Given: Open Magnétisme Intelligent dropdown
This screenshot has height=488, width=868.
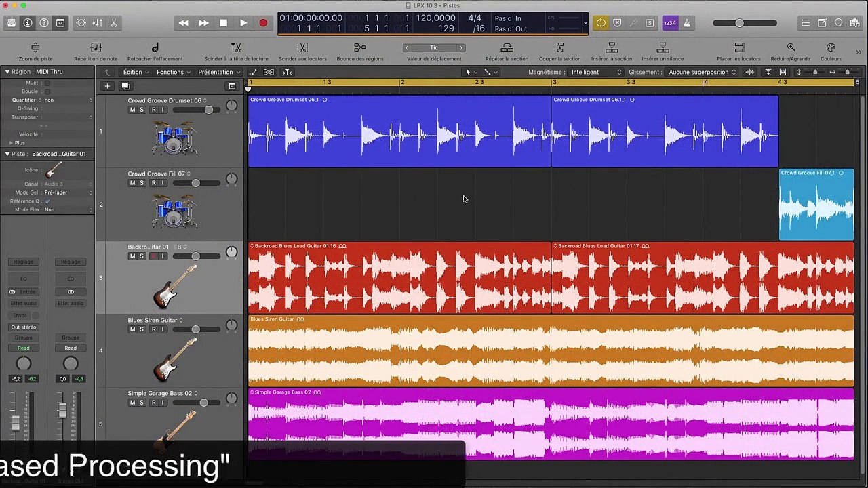Looking at the screenshot, I should tap(595, 72).
